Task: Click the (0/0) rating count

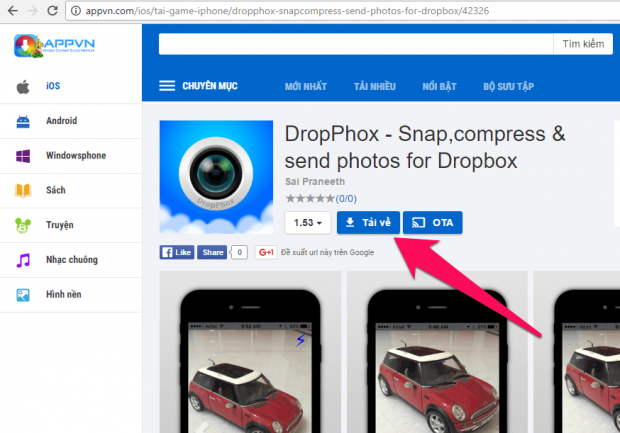Action: pyautogui.click(x=346, y=199)
